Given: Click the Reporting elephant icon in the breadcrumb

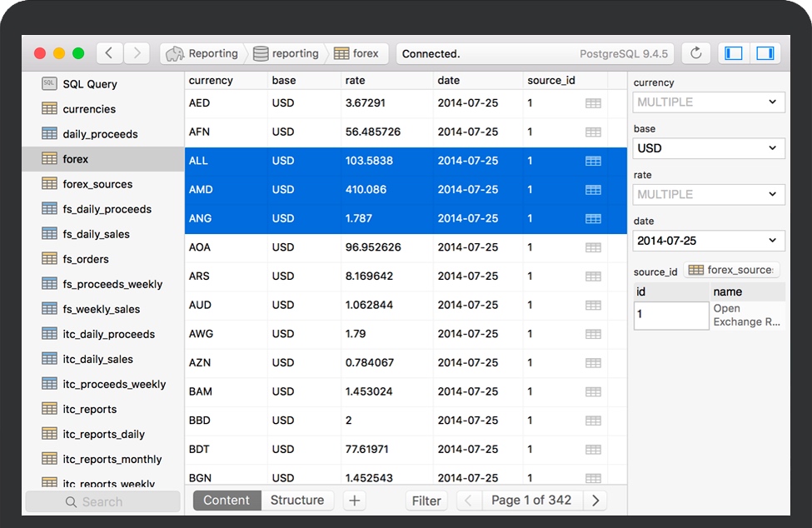Looking at the screenshot, I should click(175, 53).
